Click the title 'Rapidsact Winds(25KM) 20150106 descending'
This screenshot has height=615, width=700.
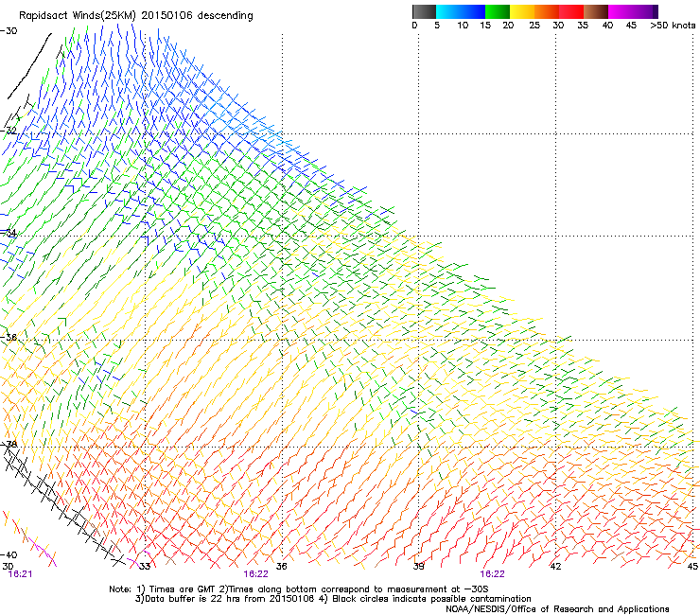coord(136,16)
